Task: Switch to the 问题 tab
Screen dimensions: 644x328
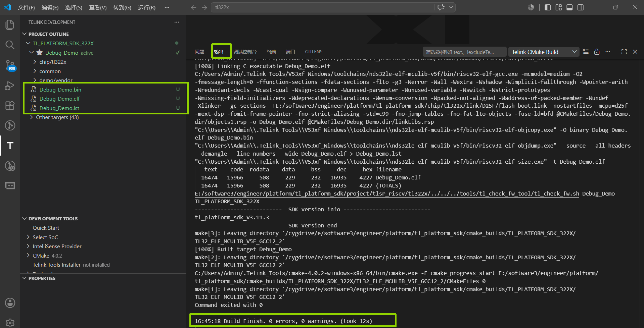Action: pos(199,52)
